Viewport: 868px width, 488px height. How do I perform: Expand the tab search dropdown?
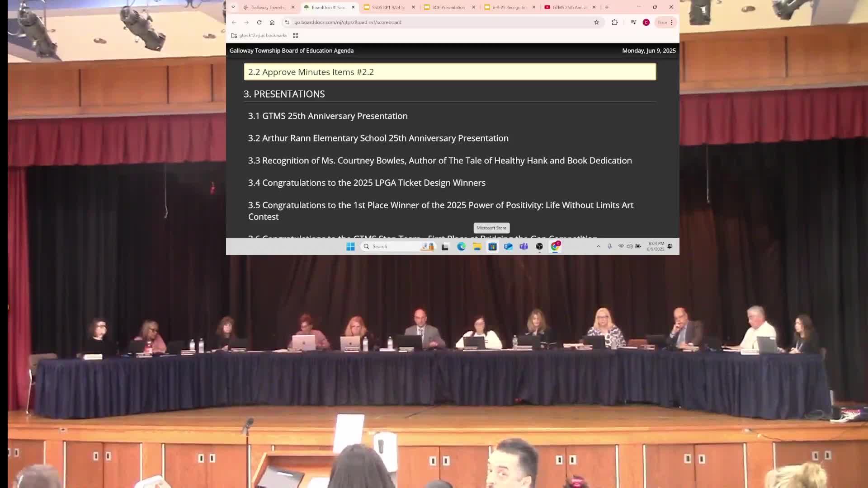click(x=233, y=7)
